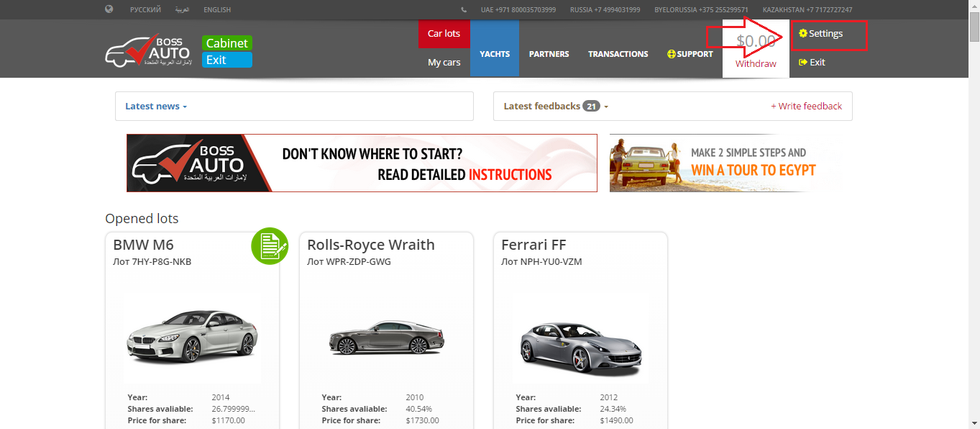Image resolution: width=980 pixels, height=429 pixels.
Task: Open the Rolls-Royce Wraith lot title
Action: click(371, 245)
